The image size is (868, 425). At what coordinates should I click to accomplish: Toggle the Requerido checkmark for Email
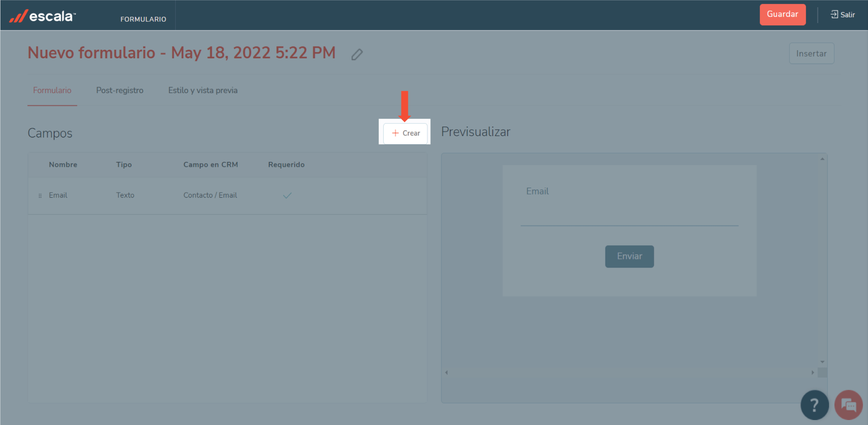click(x=287, y=196)
